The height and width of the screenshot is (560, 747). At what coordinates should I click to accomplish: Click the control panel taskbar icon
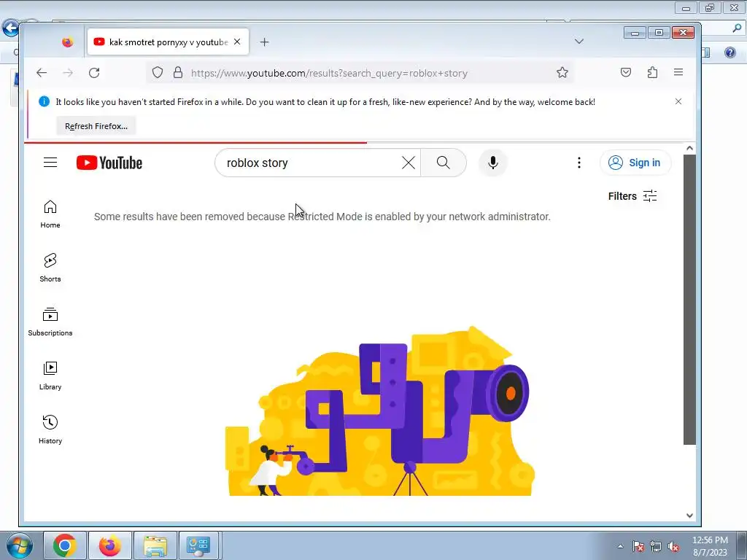198,545
